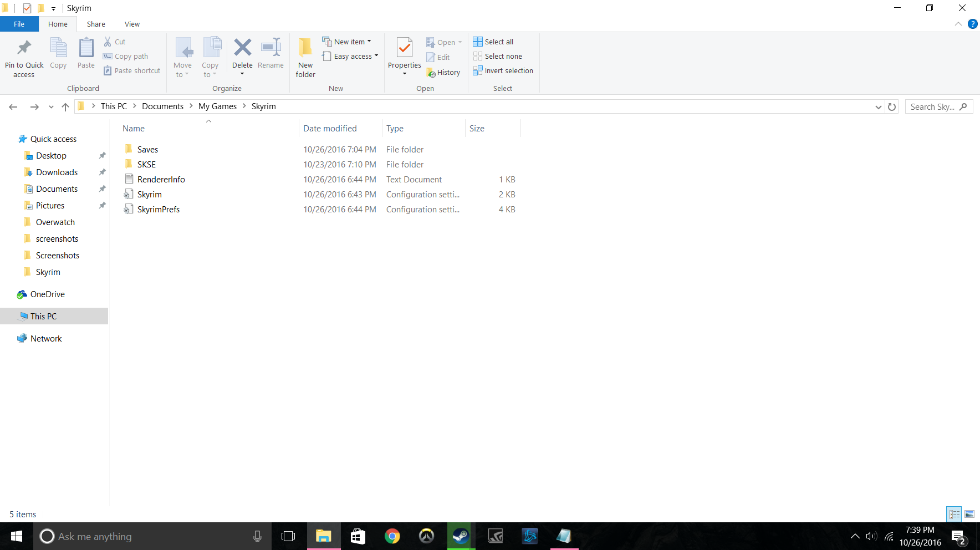Launch Google Chrome from taskbar
Screen dimensions: 980x550
click(x=392, y=536)
